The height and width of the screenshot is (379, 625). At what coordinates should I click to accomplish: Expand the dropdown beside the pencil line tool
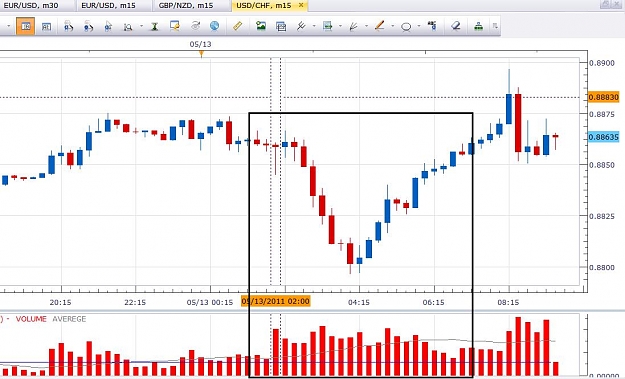click(x=393, y=27)
